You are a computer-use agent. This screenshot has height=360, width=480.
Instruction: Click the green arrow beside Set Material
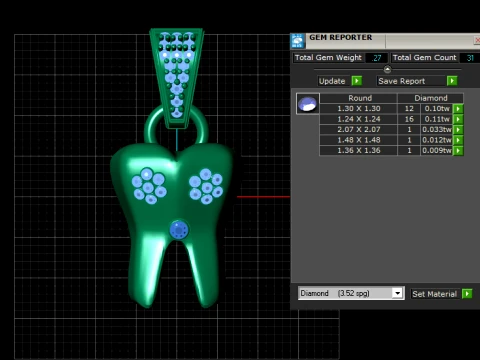tap(467, 294)
